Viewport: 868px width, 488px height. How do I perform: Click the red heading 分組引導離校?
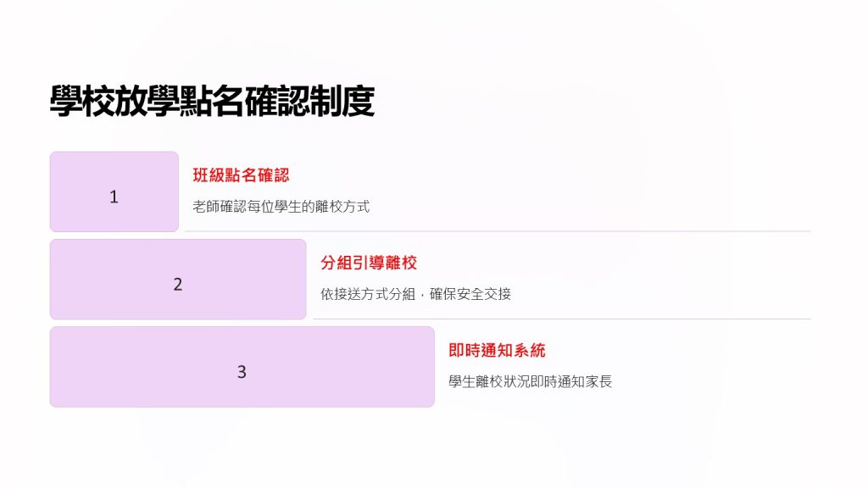(x=369, y=263)
